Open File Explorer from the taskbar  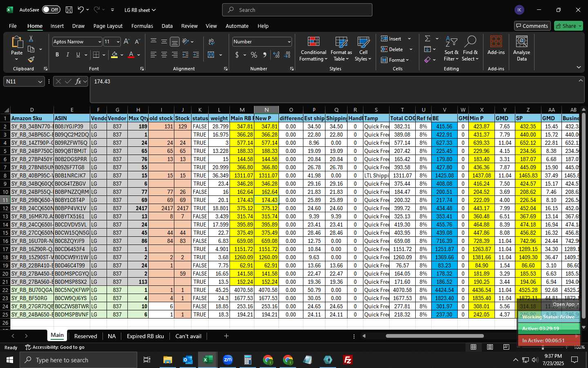tap(168, 360)
